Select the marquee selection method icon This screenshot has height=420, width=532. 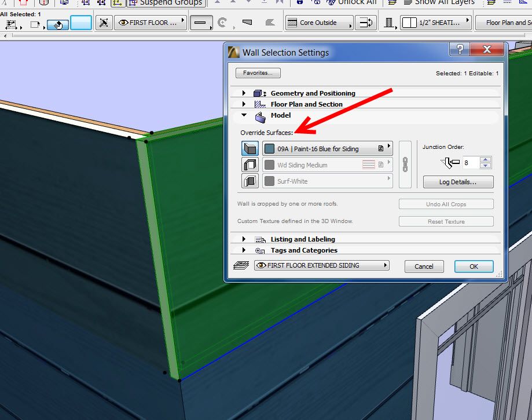click(x=12, y=24)
